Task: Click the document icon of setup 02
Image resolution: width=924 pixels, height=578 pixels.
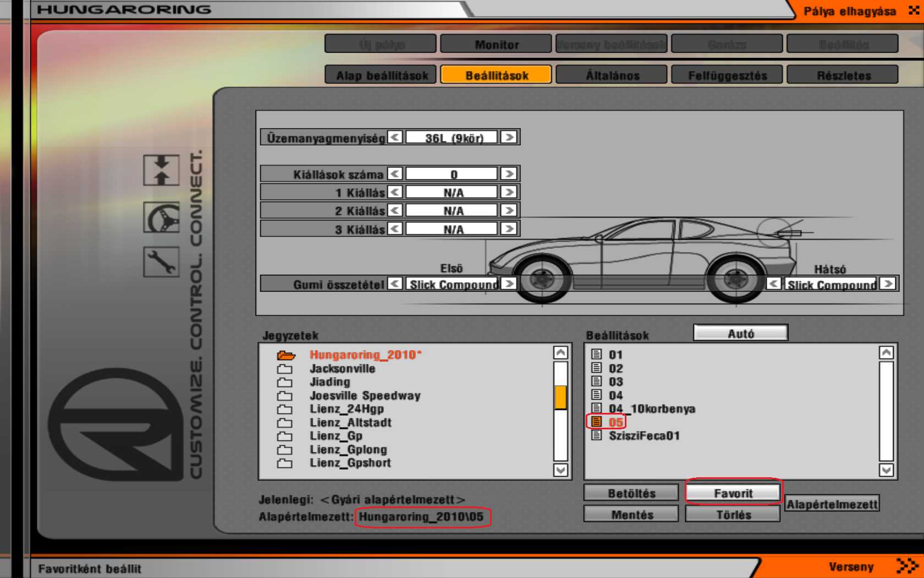Action: tap(597, 368)
